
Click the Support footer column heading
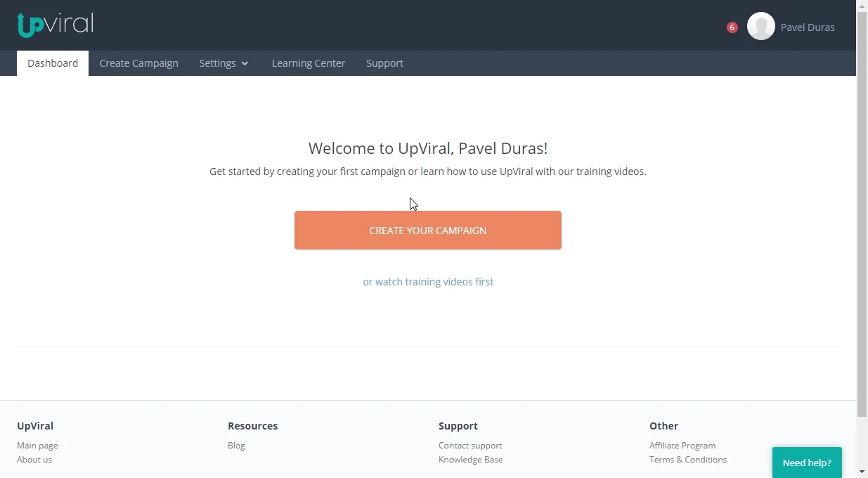pos(458,426)
